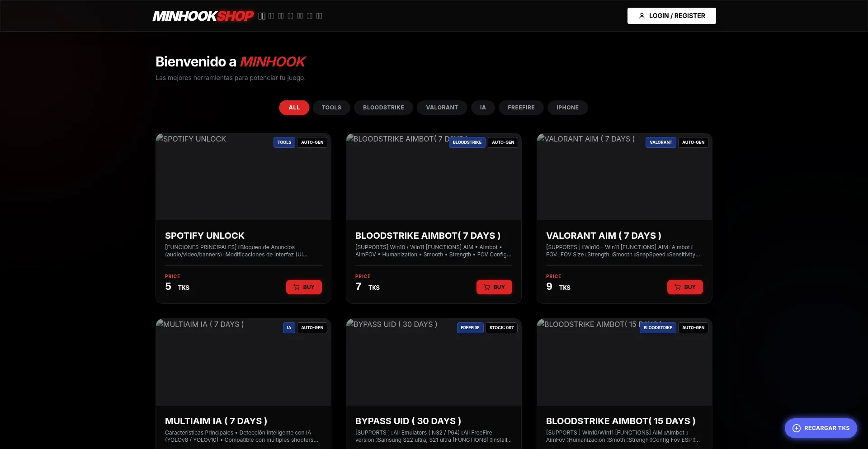
Task: Select the IPHONE category pill
Action: pyautogui.click(x=567, y=108)
